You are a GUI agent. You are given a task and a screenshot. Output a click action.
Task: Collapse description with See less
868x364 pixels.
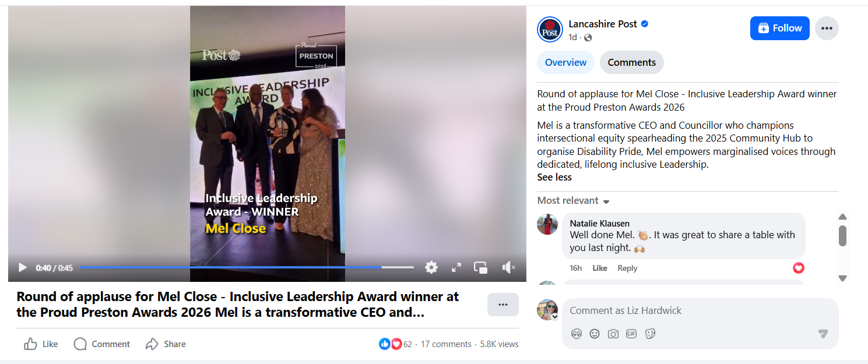click(x=554, y=177)
